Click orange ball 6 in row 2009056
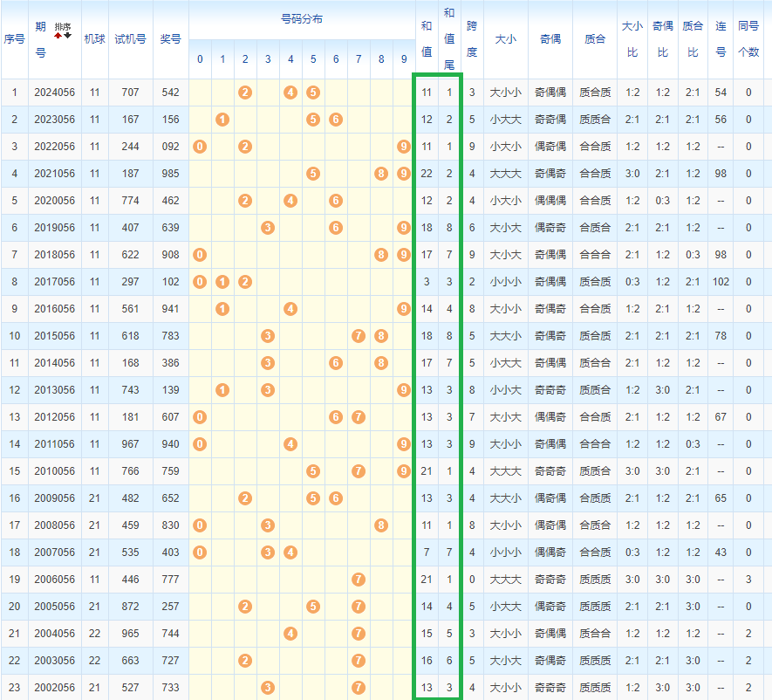Viewport: 772px width, 700px height. (336, 498)
